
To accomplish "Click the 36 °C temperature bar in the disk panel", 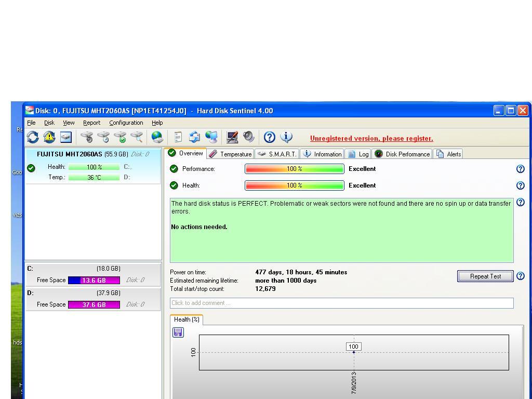I will [x=94, y=178].
